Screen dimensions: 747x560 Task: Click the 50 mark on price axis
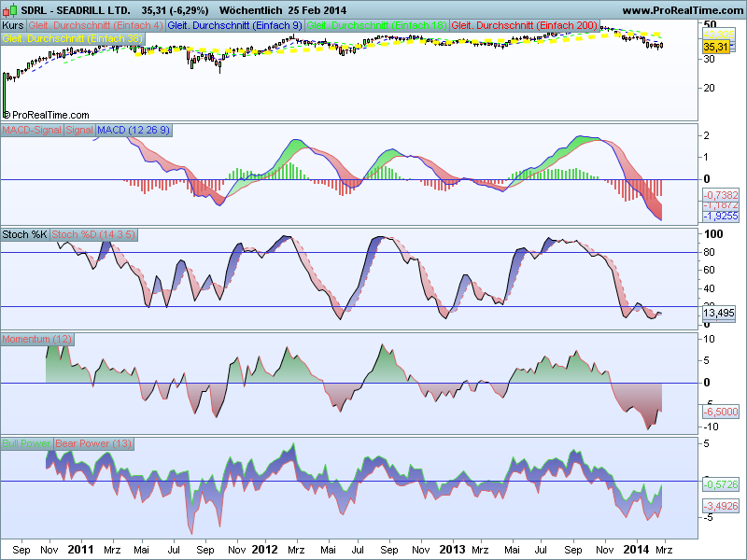pos(710,25)
